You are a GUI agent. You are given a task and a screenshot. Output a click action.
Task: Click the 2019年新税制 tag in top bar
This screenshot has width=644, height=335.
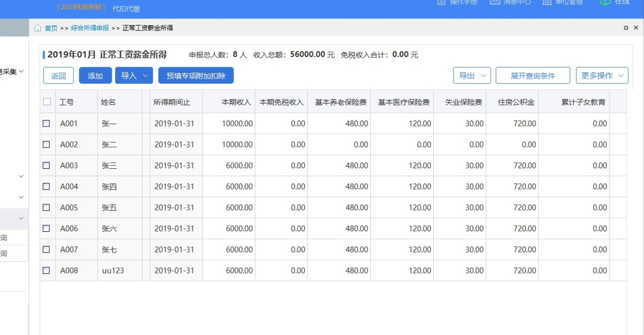click(81, 7)
